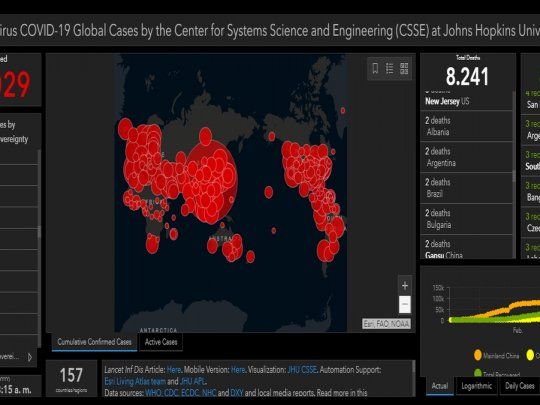
Task: Open the Mobile Version 'Here' link
Action: tap(238, 370)
